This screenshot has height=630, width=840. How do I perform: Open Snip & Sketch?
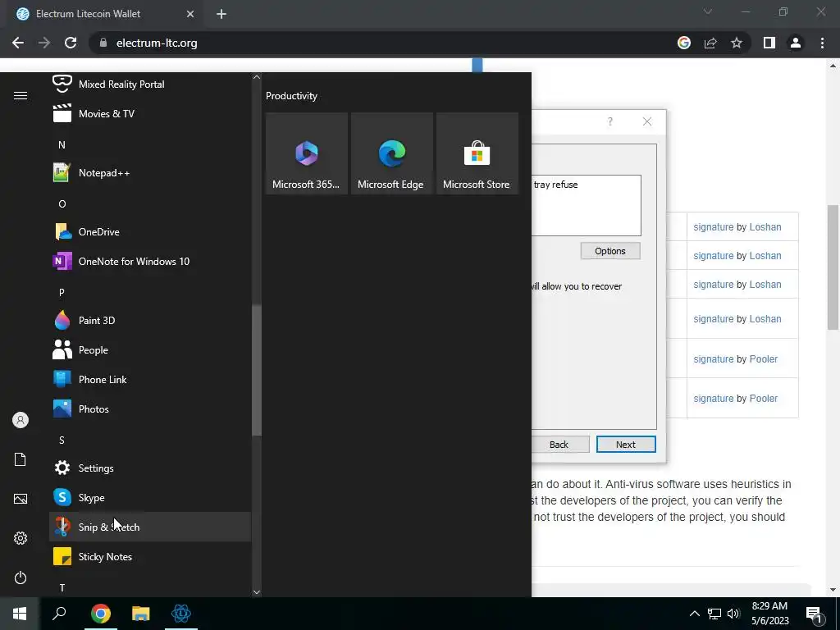[x=150, y=527]
